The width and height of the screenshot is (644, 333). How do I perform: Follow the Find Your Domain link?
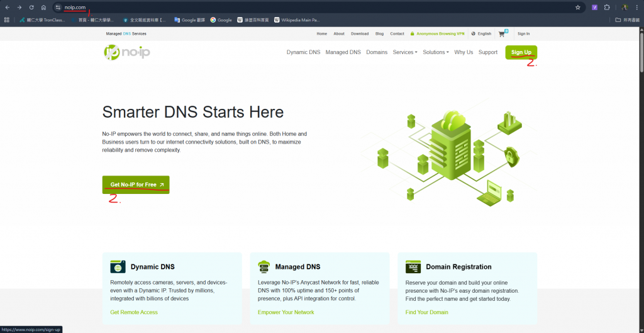[x=427, y=312]
